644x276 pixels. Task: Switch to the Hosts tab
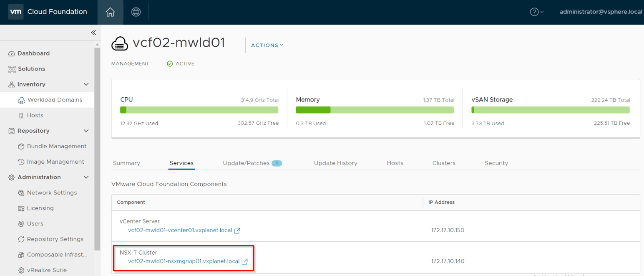point(395,163)
